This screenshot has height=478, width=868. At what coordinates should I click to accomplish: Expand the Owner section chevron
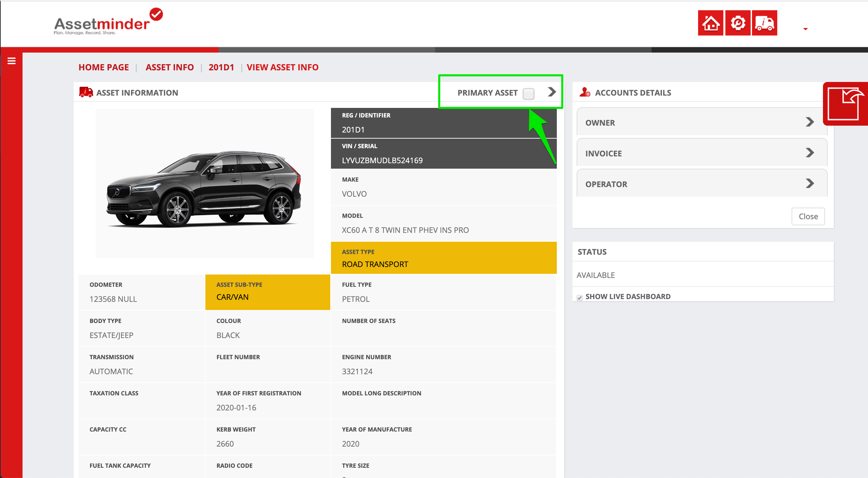point(810,122)
